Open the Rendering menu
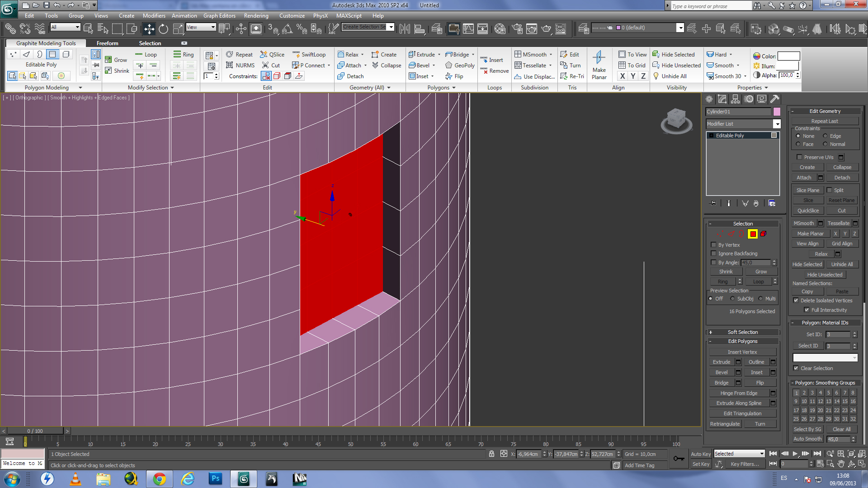Screen dimensions: 868x488 [256, 16]
